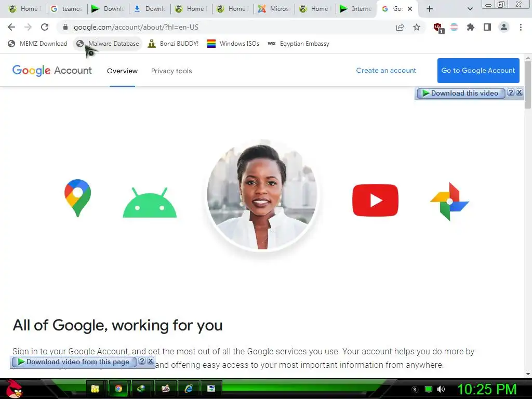Viewport: 532px width, 399px height.
Task: Select the Overview tab
Action: tap(122, 71)
